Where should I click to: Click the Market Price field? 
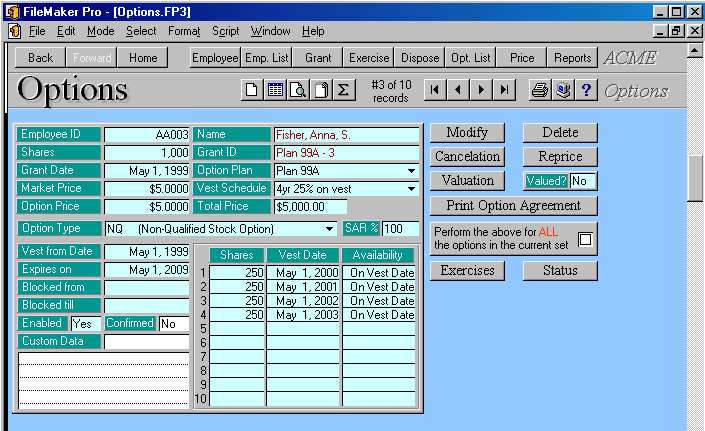pyautogui.click(x=147, y=188)
